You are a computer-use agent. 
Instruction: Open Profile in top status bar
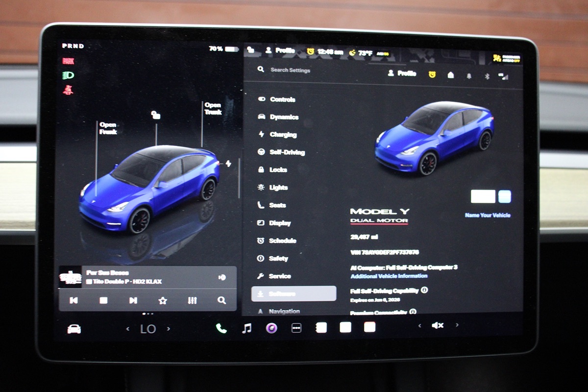tap(280, 50)
